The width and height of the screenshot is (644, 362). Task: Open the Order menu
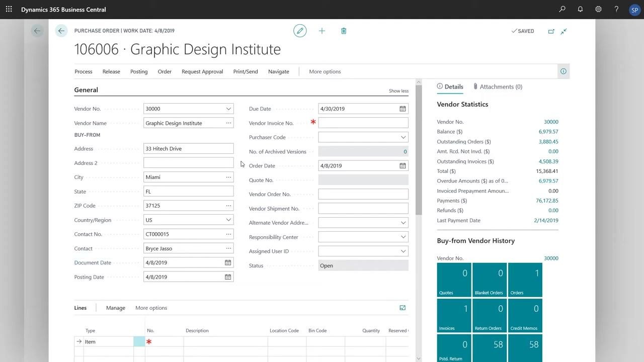coord(165,71)
